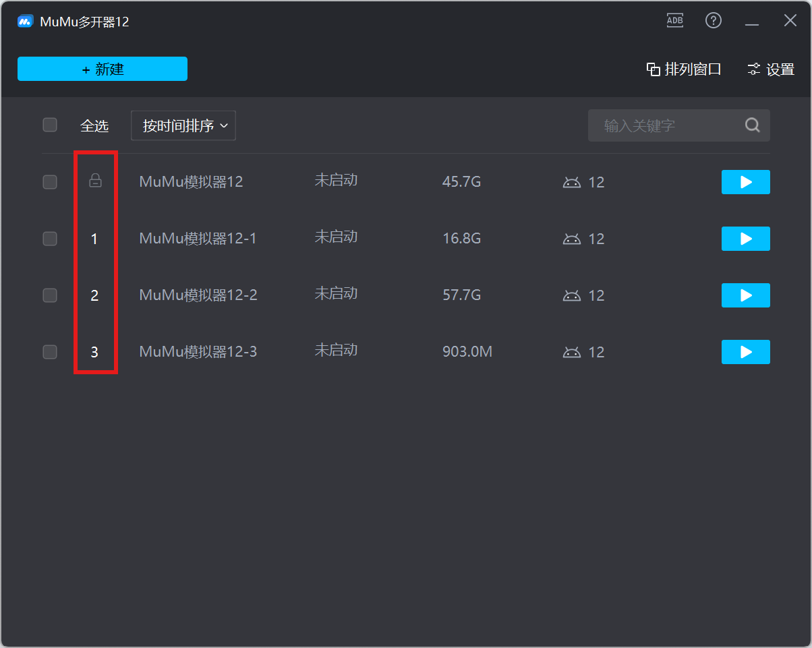The image size is (812, 648).
Task: Click the 输入关键字 search field
Action: point(664,125)
